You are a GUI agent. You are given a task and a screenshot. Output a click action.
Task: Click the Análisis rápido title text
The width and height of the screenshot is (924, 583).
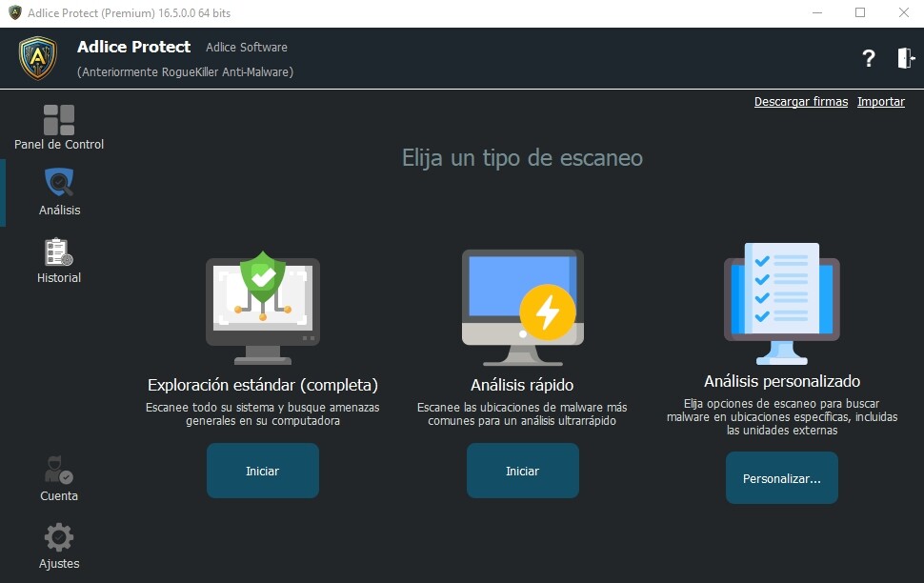coord(522,385)
